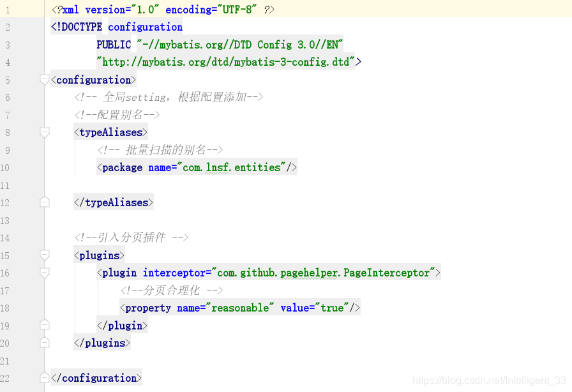Click the fold end marker at the closing typeAliases tag
This screenshot has height=392, width=572.
coord(44,202)
